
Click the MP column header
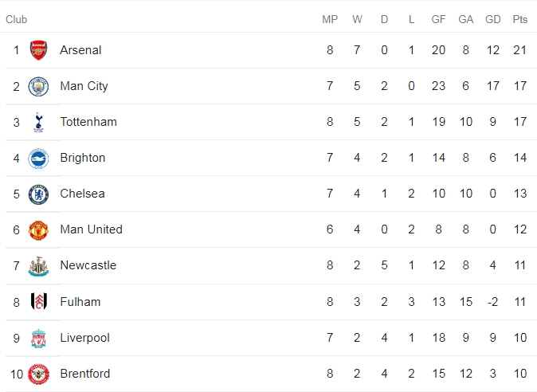pos(330,19)
